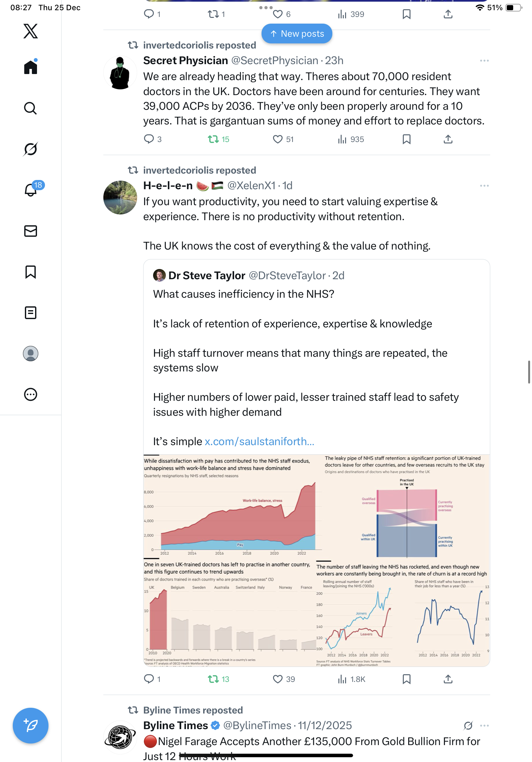Open more options on Secret Physician post
532x762 pixels.
click(x=484, y=61)
